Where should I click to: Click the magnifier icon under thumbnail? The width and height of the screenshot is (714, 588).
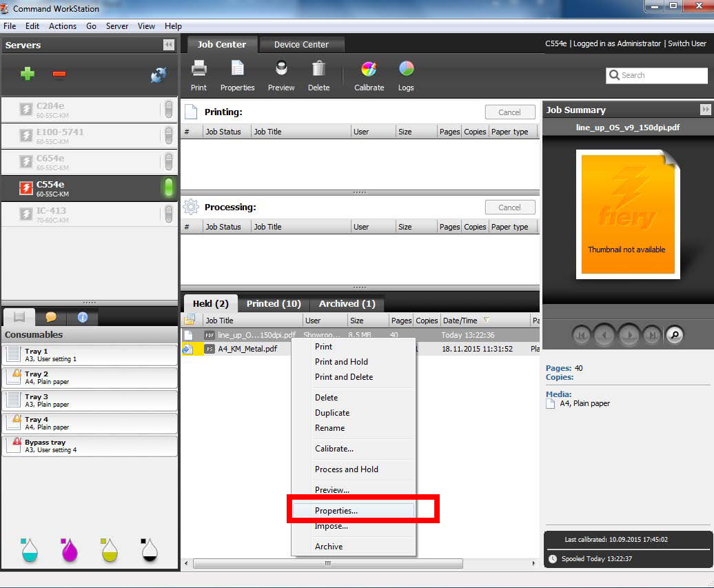[x=675, y=335]
